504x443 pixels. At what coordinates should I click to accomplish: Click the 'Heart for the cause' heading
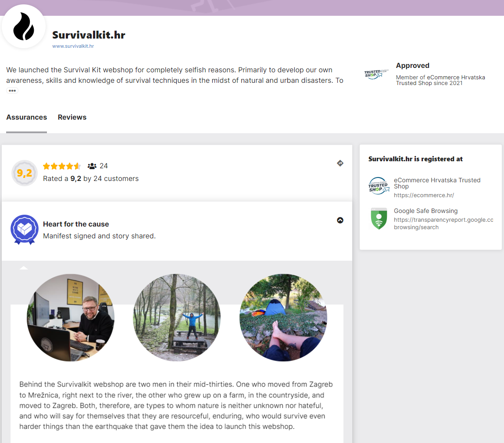(76, 224)
